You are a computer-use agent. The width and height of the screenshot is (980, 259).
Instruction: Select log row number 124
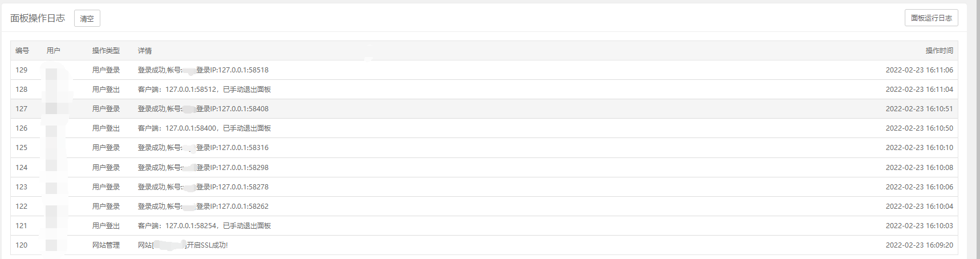click(484, 167)
